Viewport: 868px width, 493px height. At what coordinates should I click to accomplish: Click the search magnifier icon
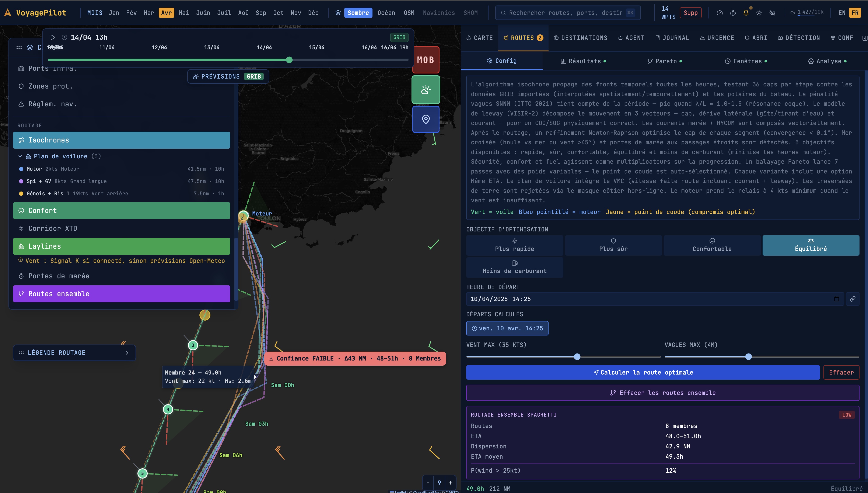pyautogui.click(x=503, y=13)
